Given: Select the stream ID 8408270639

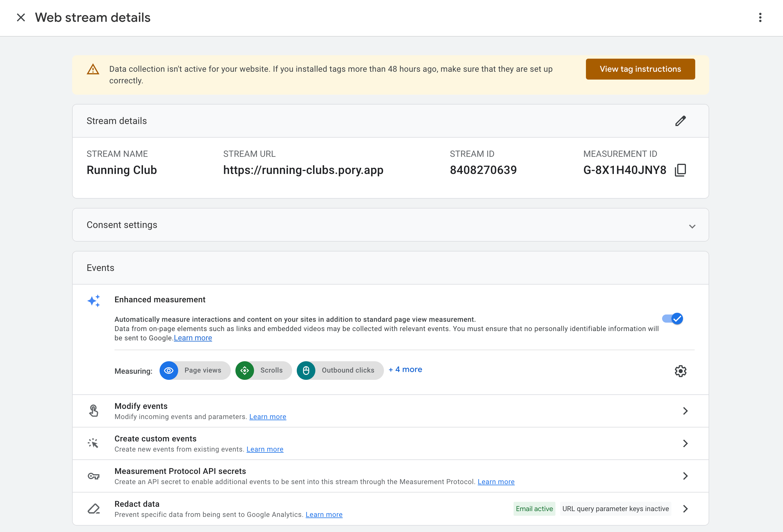Looking at the screenshot, I should (x=483, y=170).
